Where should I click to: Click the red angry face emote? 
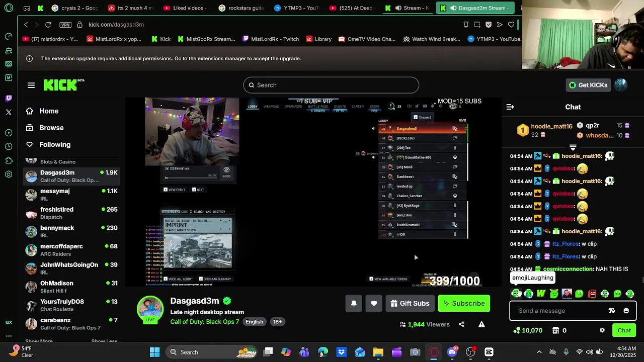point(592,294)
